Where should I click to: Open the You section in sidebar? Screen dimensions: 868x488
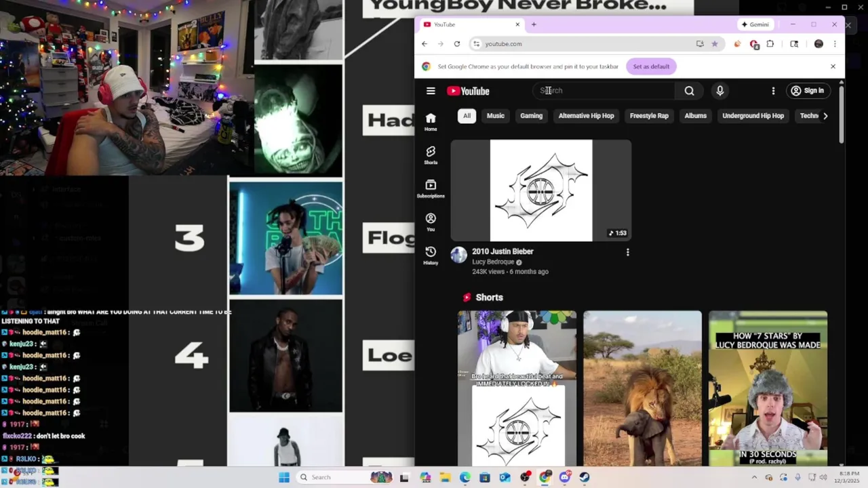pos(431,222)
